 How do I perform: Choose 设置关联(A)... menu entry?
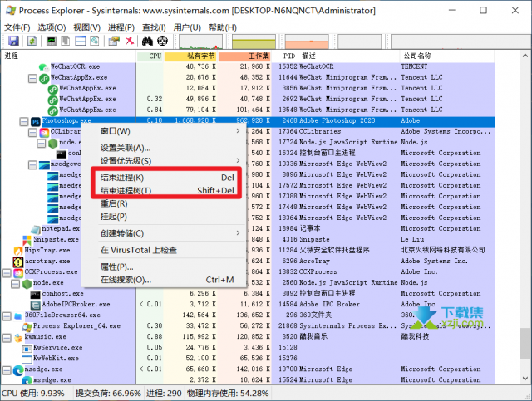(163, 148)
